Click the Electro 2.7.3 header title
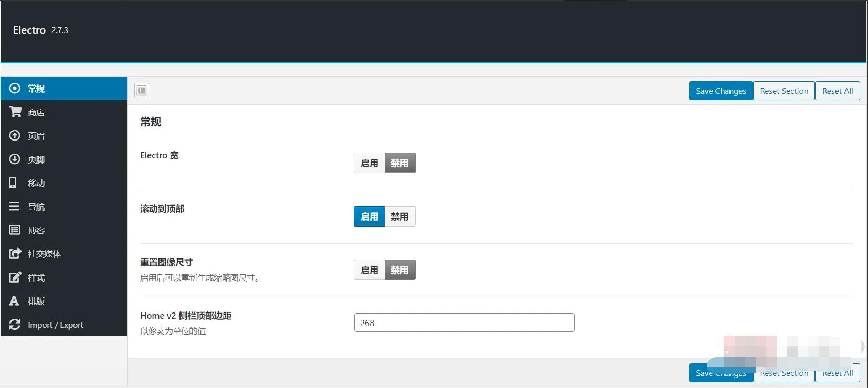 click(x=40, y=30)
